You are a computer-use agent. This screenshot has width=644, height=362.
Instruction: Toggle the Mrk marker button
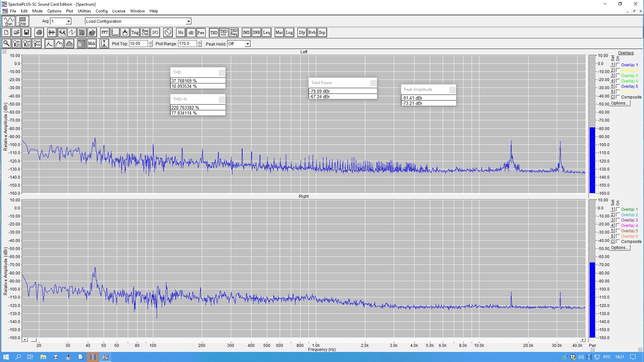tap(92, 44)
